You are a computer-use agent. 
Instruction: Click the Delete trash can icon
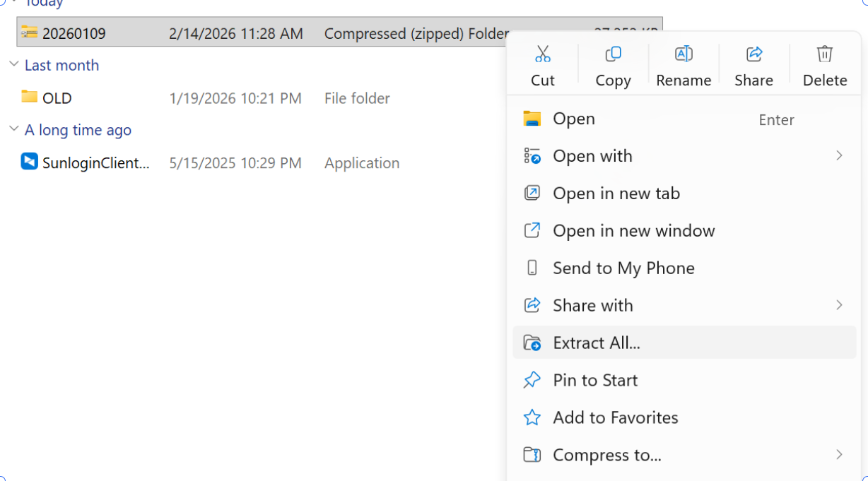pos(824,54)
